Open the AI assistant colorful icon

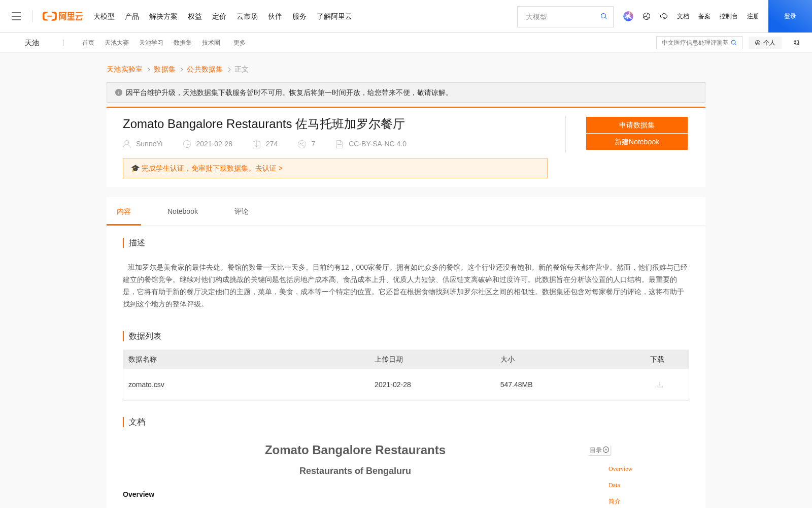tap(628, 16)
